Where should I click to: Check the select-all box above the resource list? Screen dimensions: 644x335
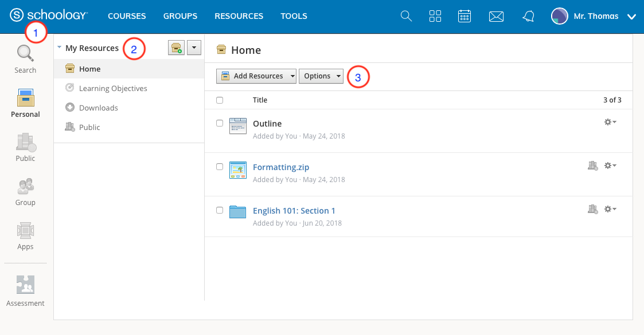click(220, 100)
